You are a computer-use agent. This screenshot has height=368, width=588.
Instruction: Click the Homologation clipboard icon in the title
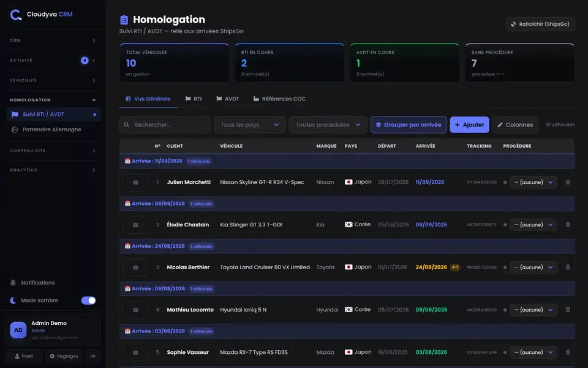(x=124, y=20)
